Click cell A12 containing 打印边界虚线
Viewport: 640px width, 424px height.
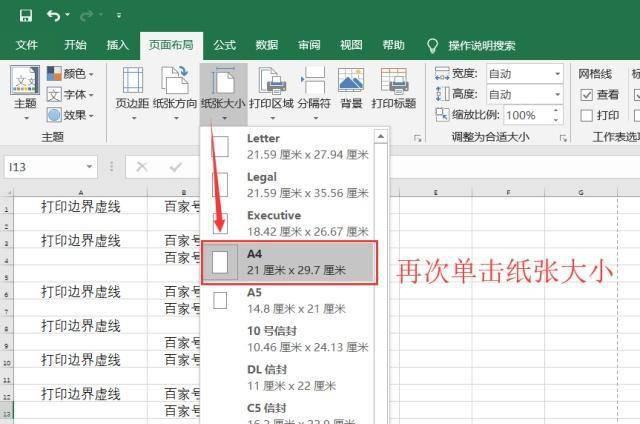point(80,395)
